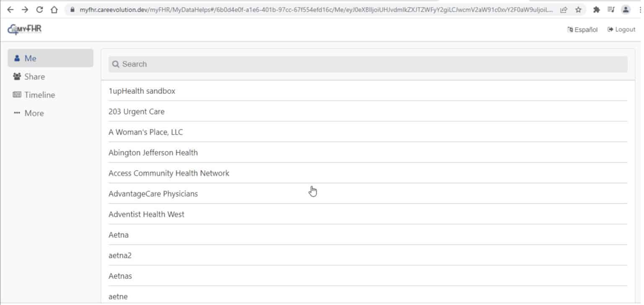Select the aetna2 provider entry
This screenshot has height=305, width=644.
(368, 255)
